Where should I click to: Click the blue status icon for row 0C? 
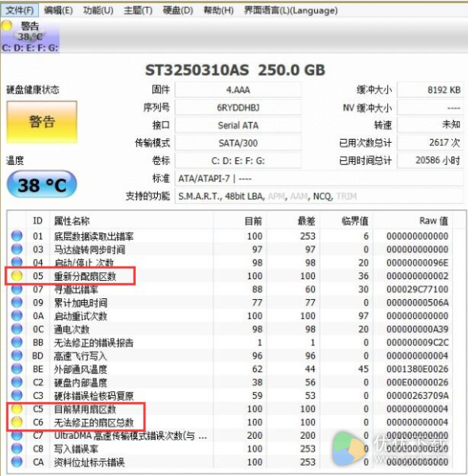(x=17, y=329)
